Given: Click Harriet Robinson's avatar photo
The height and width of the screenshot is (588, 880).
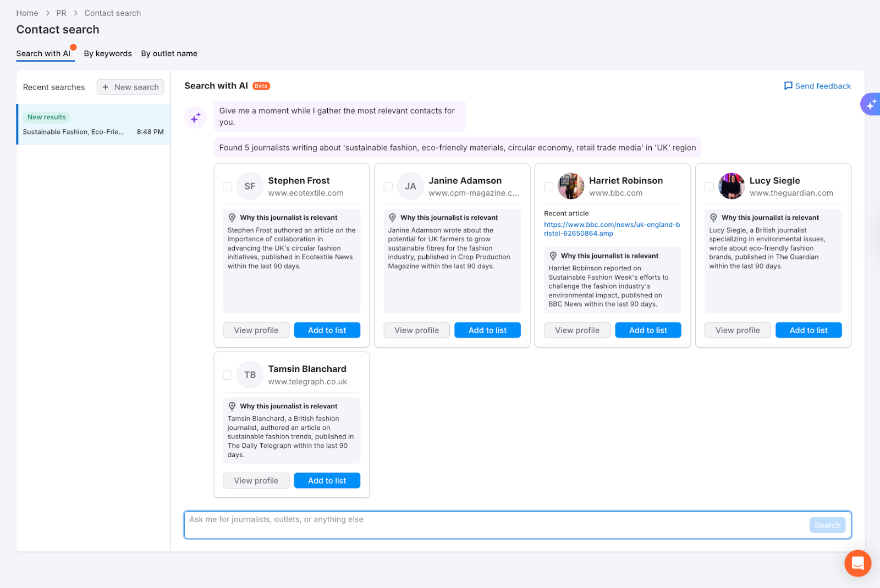Looking at the screenshot, I should tap(571, 186).
